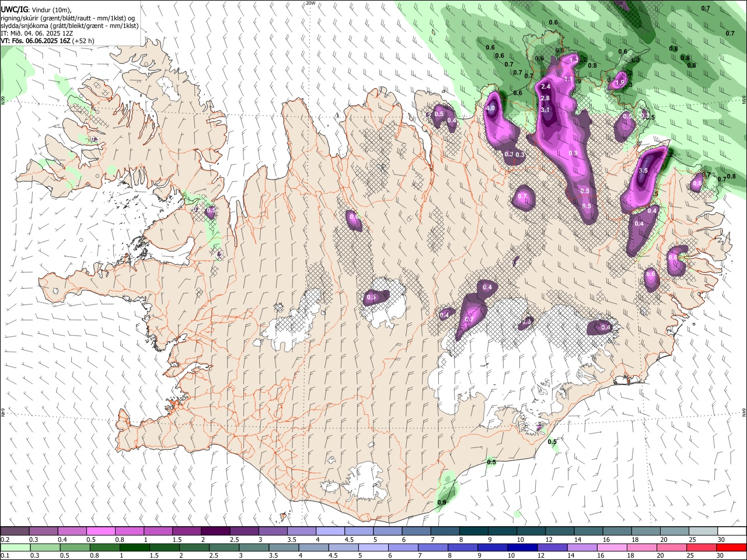Image resolution: width=747 pixels, height=560 pixels.
Task: Click the '20W' longitude label at top
Action: pos(310,3)
